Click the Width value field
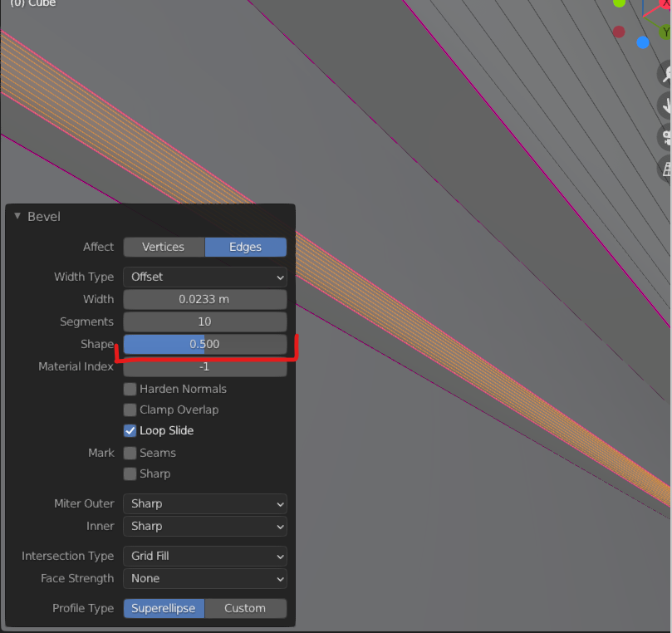The image size is (672, 633). point(205,299)
